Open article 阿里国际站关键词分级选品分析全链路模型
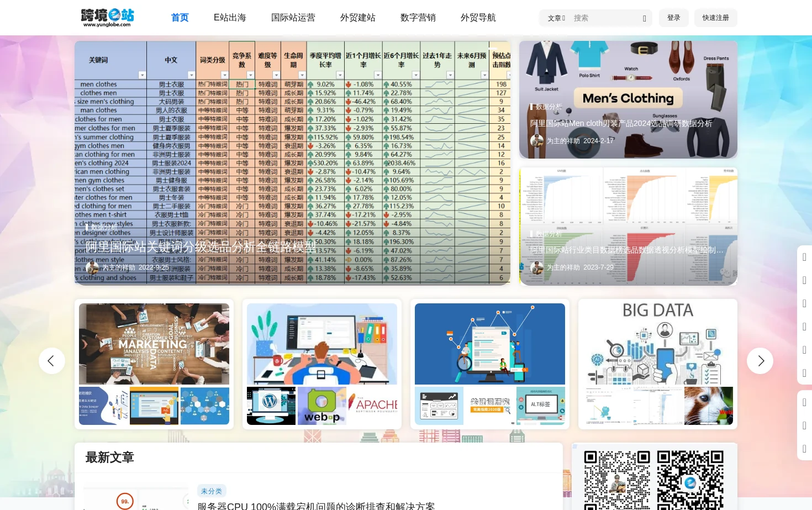The image size is (812, 510). pyautogui.click(x=201, y=246)
